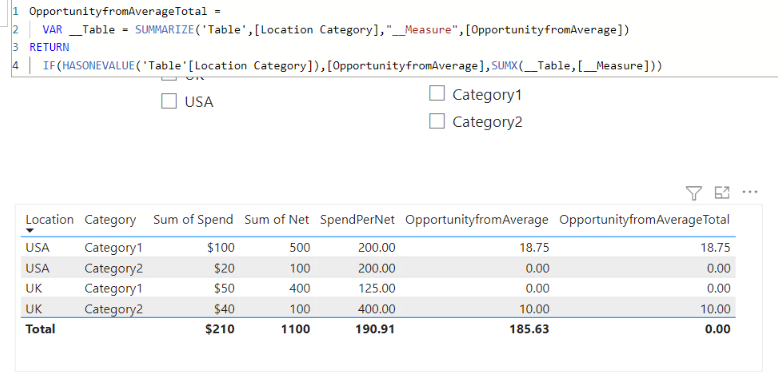Select Category2 cell in the $20 row
The height and width of the screenshot is (372, 778).
coord(114,268)
